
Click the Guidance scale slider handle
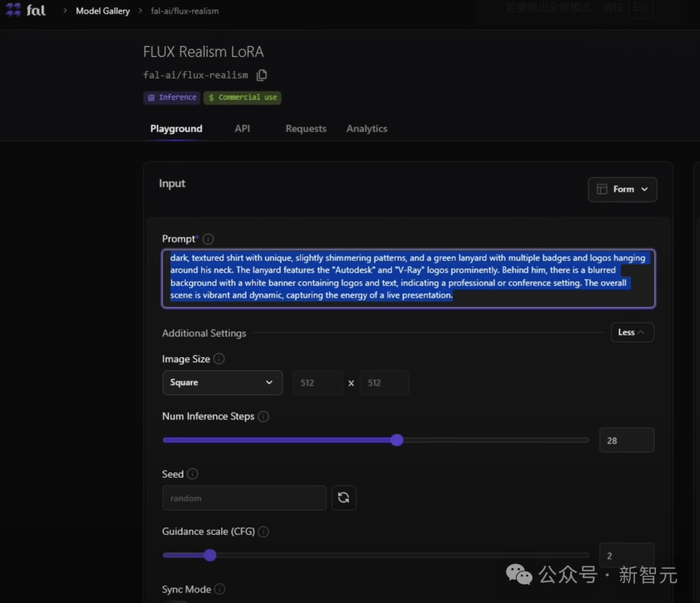209,555
